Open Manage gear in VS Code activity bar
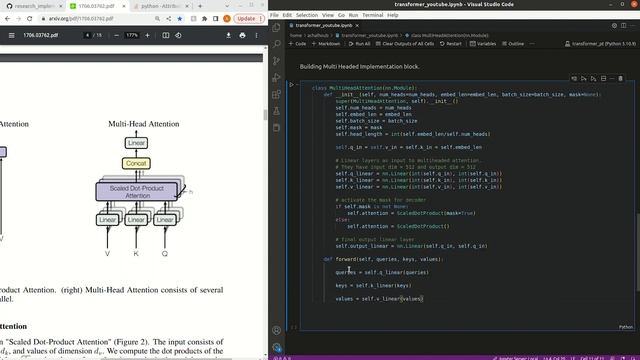640x360 pixels. point(276,347)
